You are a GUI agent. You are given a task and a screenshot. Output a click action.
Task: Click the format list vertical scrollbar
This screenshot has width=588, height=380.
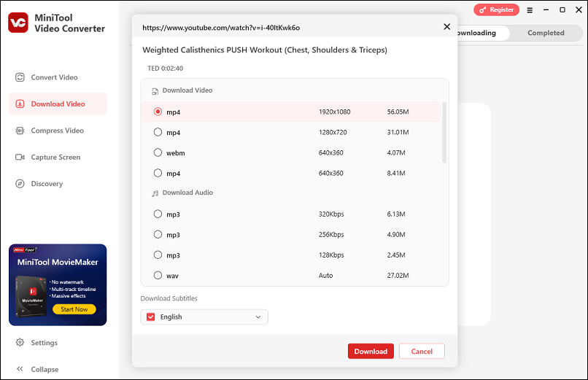444,132
